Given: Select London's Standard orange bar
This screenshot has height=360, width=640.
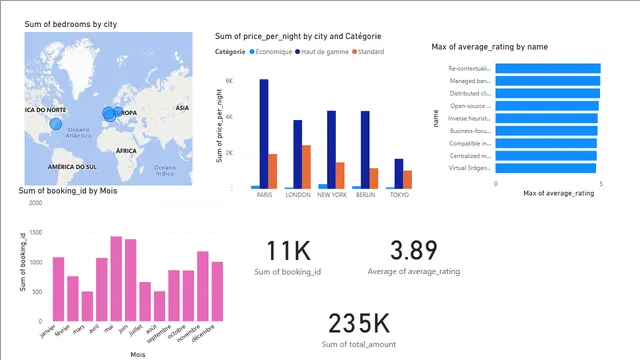Looking at the screenshot, I should (306, 167).
